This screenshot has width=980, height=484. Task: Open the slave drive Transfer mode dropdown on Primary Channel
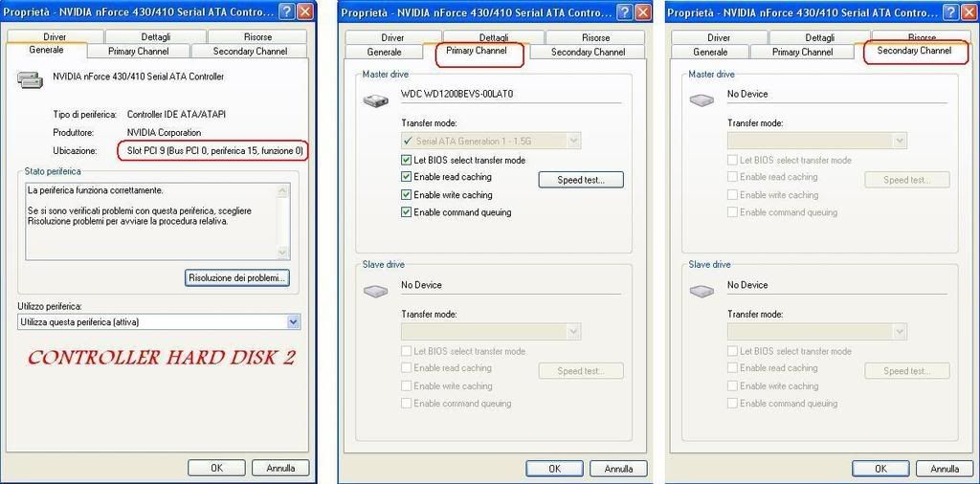pyautogui.click(x=573, y=332)
